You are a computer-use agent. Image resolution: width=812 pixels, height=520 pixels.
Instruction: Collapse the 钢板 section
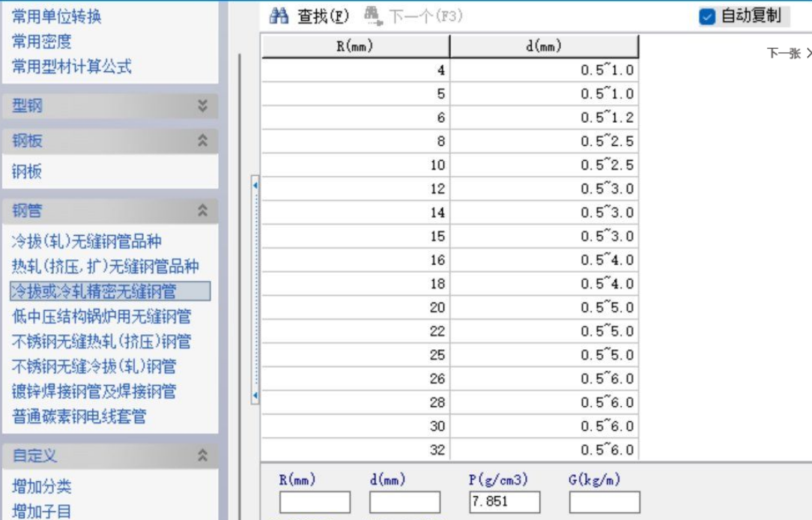pos(202,140)
